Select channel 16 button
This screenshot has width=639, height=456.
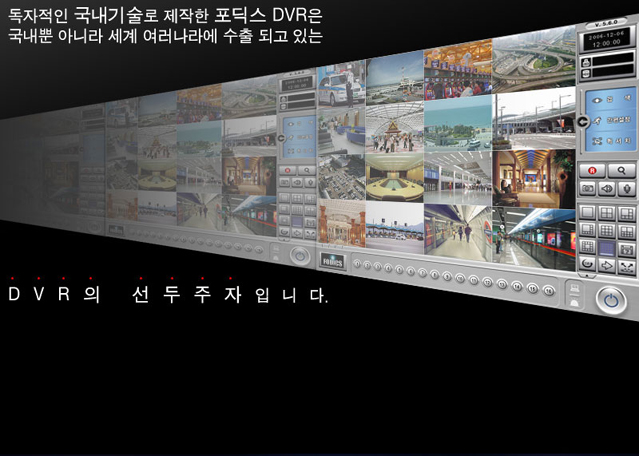pos(549,291)
